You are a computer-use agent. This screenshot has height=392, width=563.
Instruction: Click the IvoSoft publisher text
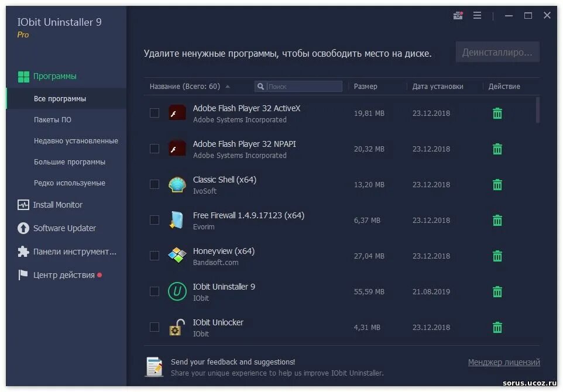(x=205, y=191)
